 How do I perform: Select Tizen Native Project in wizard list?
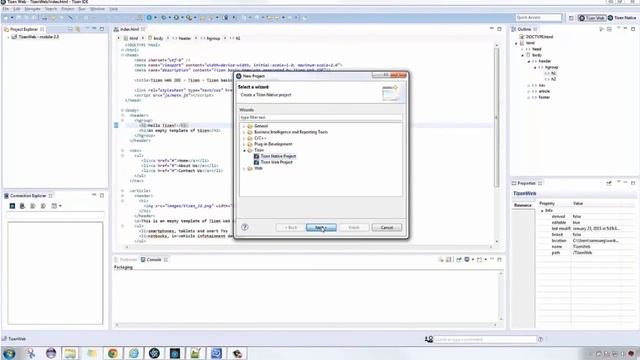278,156
